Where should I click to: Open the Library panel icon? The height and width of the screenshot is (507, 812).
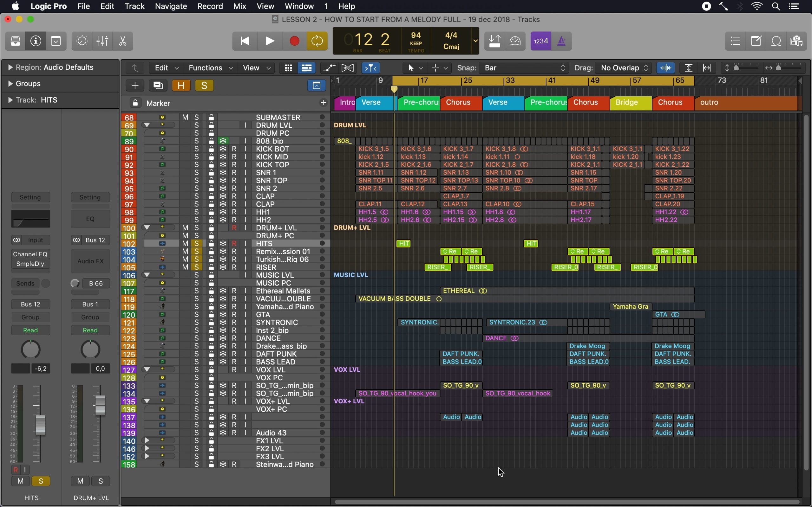point(16,41)
